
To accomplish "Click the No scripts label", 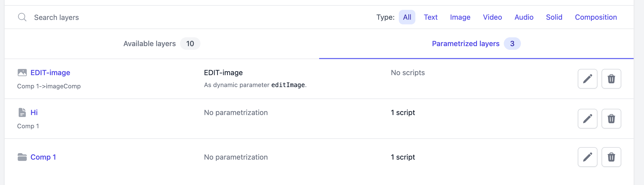I will pyautogui.click(x=408, y=73).
